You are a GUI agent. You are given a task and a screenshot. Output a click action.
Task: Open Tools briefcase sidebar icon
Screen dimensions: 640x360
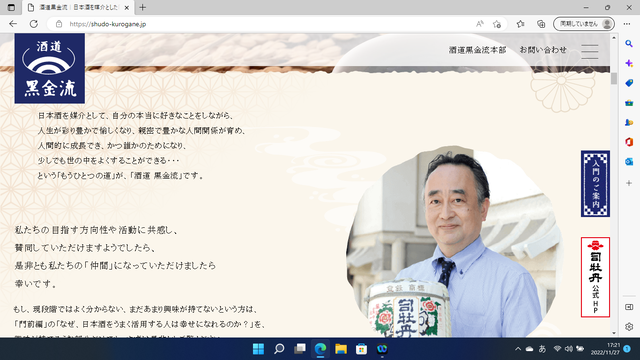click(x=629, y=103)
